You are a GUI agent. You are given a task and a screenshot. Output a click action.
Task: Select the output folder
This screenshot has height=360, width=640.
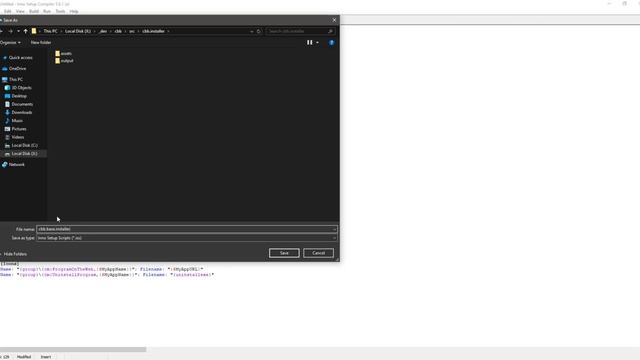pos(64,61)
